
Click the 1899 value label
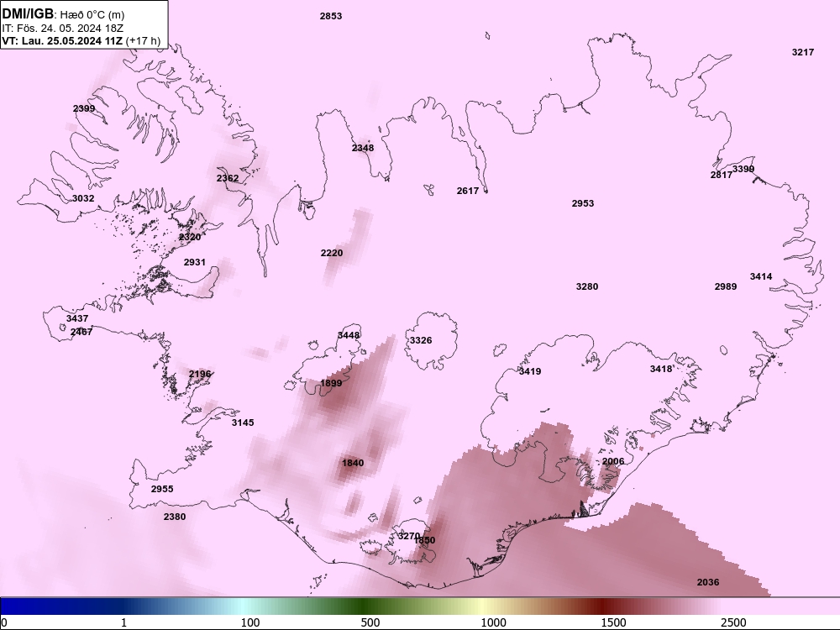[x=331, y=383]
